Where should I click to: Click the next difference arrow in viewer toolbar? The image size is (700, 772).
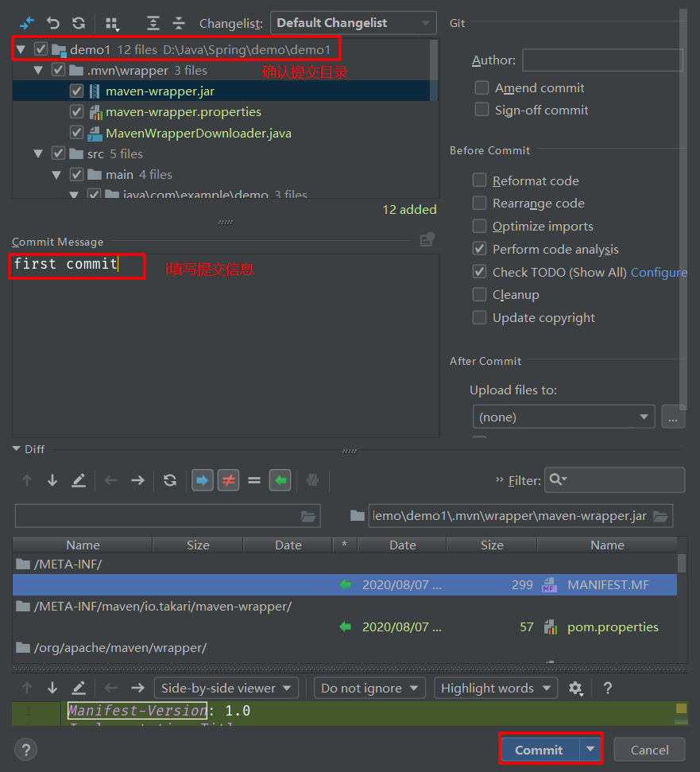pos(52,688)
